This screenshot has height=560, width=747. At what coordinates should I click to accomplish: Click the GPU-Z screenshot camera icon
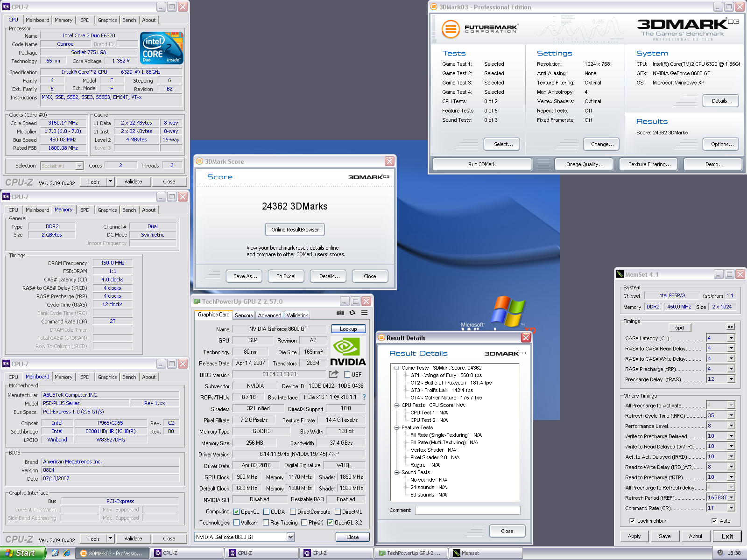340,313
